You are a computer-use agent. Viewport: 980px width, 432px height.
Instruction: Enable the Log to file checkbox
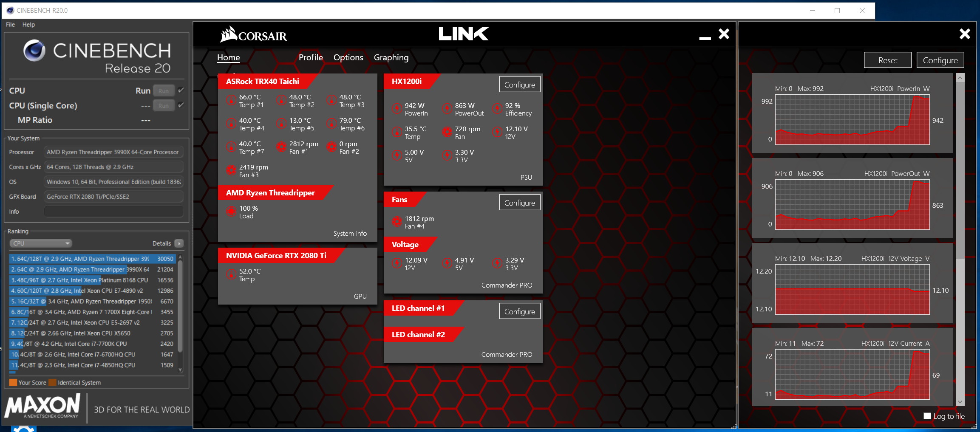click(927, 416)
